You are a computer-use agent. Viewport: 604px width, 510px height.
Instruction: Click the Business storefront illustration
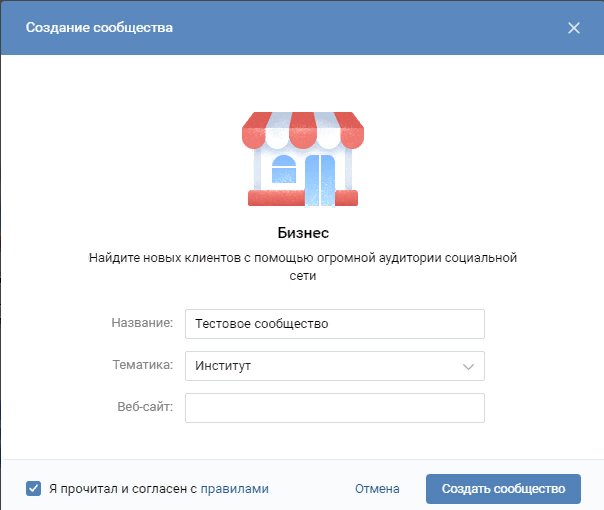point(303,159)
